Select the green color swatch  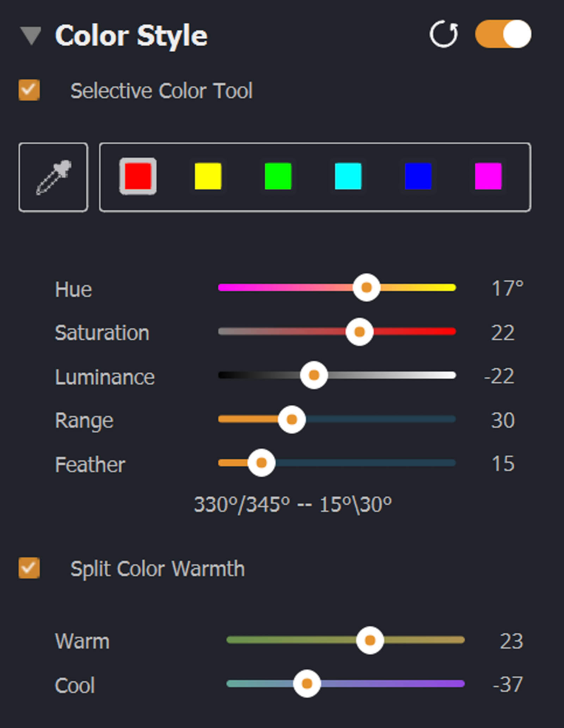coord(278,176)
